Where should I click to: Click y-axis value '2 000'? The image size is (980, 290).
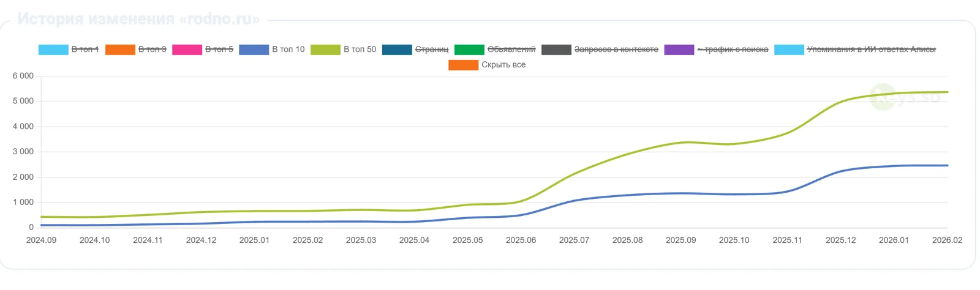(23, 177)
